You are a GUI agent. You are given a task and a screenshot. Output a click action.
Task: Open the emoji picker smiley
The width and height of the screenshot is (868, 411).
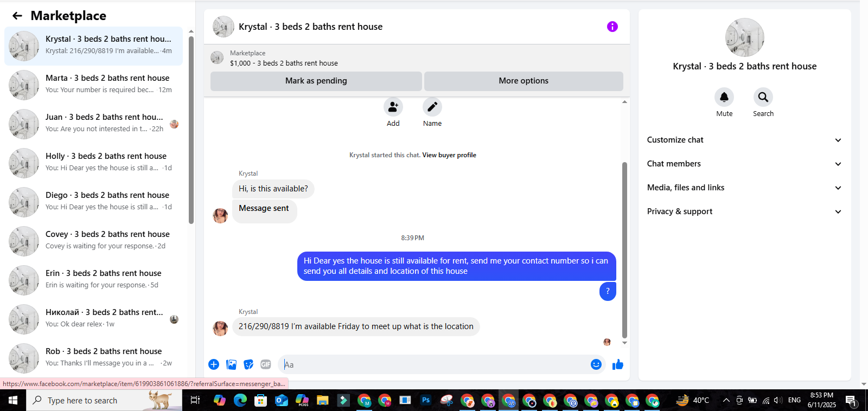pos(596,364)
